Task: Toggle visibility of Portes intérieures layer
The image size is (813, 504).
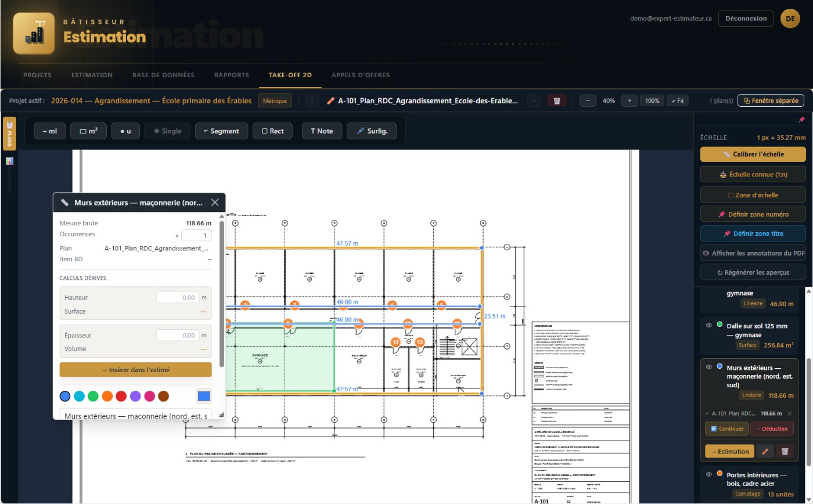Action: 708,474
